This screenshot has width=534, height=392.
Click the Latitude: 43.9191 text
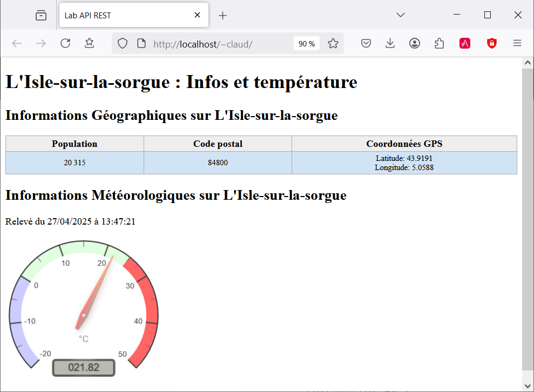coord(404,158)
